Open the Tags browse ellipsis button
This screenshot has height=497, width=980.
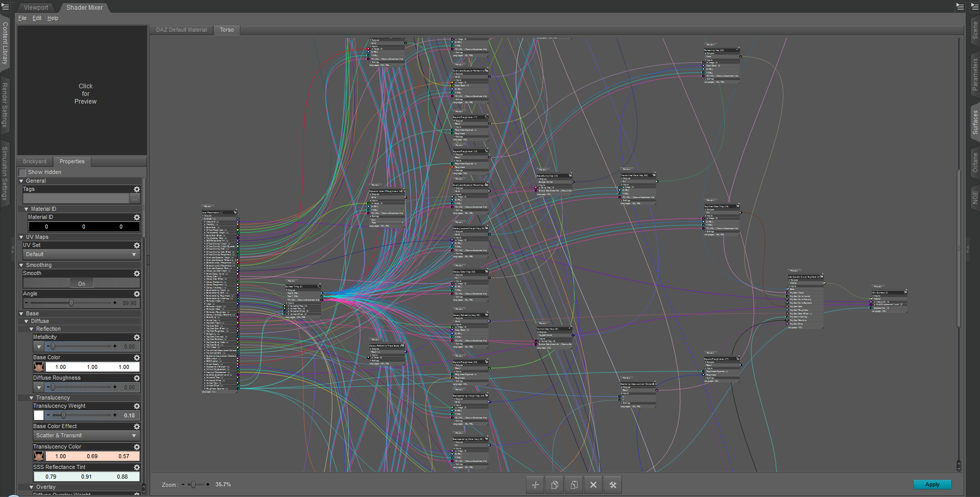(x=135, y=198)
